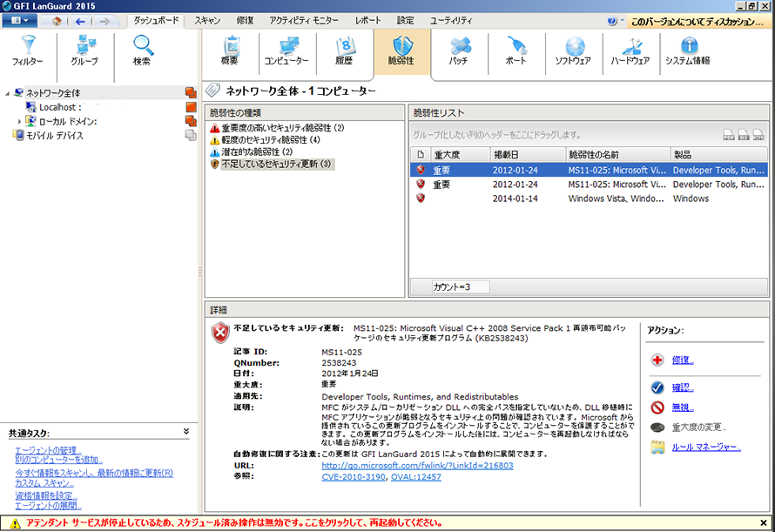The height and width of the screenshot is (532, 775).
Task: Select モバイル デバイス in the tree
Action: click(54, 136)
